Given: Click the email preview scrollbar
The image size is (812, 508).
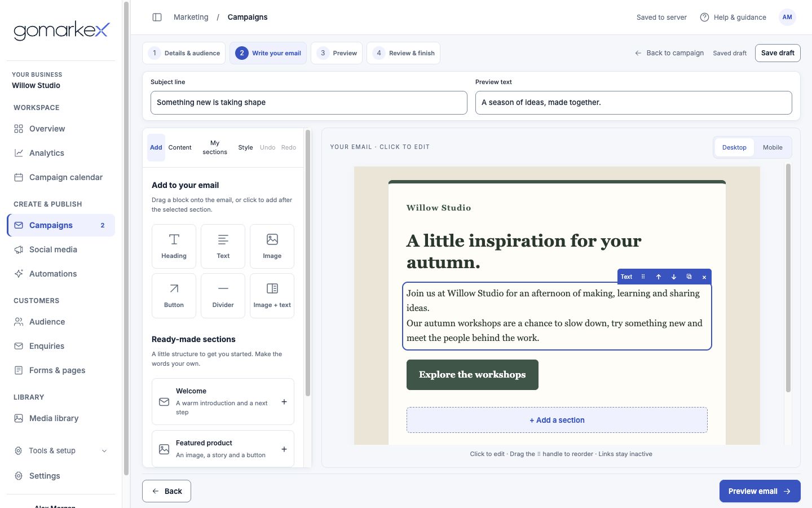Looking at the screenshot, I should tap(788, 278).
